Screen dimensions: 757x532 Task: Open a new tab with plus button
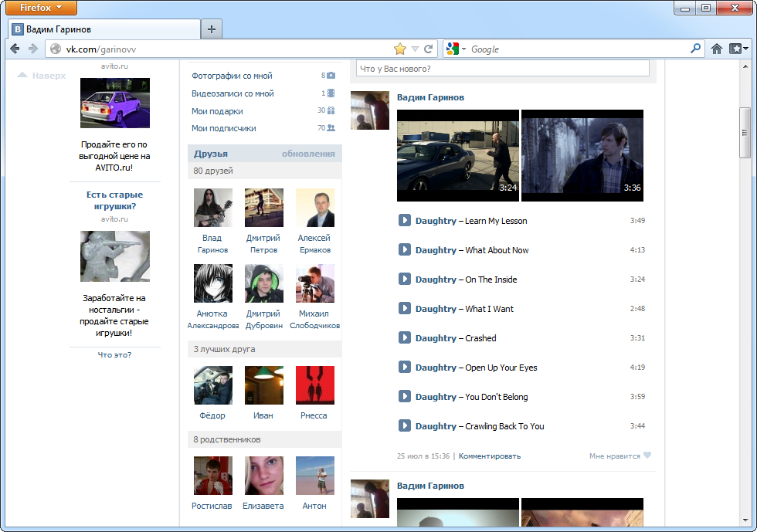coord(212,29)
